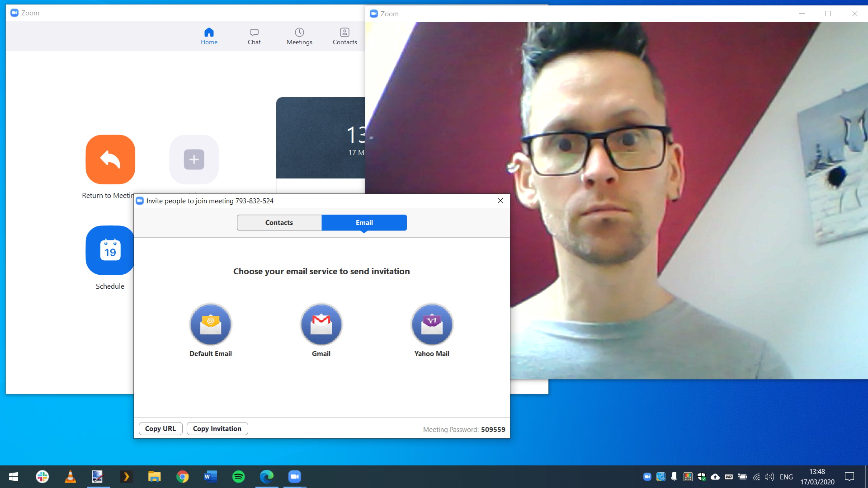Open Slack from the taskbar
This screenshot has width=868, height=488.
[x=42, y=477]
